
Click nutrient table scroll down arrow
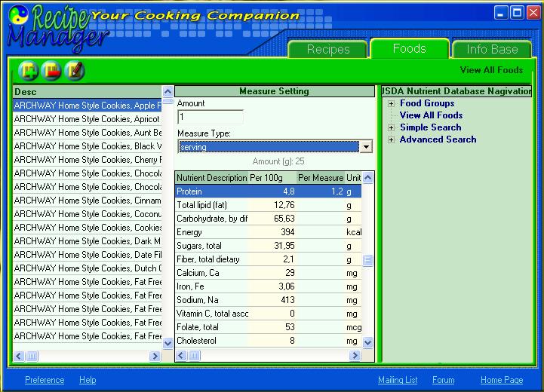click(x=367, y=343)
